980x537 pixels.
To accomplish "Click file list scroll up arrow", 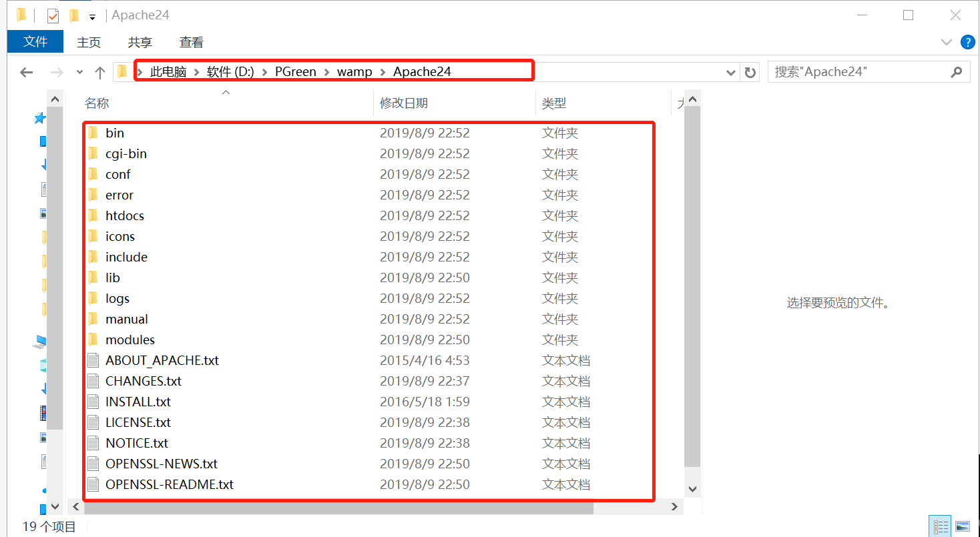I will [692, 99].
